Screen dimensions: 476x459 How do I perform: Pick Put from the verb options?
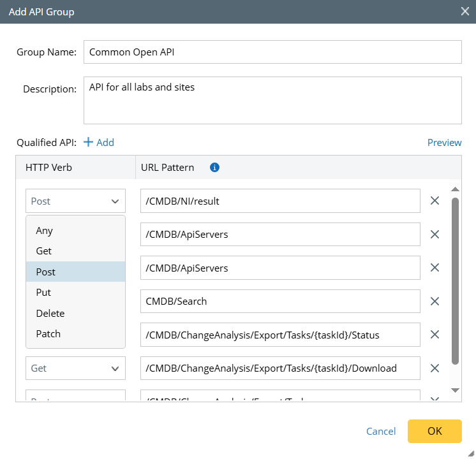[x=43, y=293]
